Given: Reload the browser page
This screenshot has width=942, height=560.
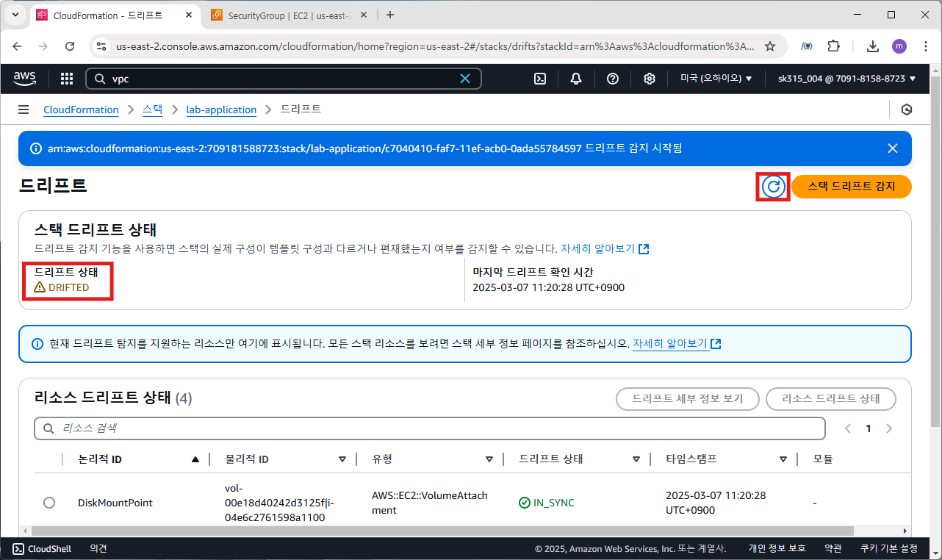Looking at the screenshot, I should pos(70,46).
